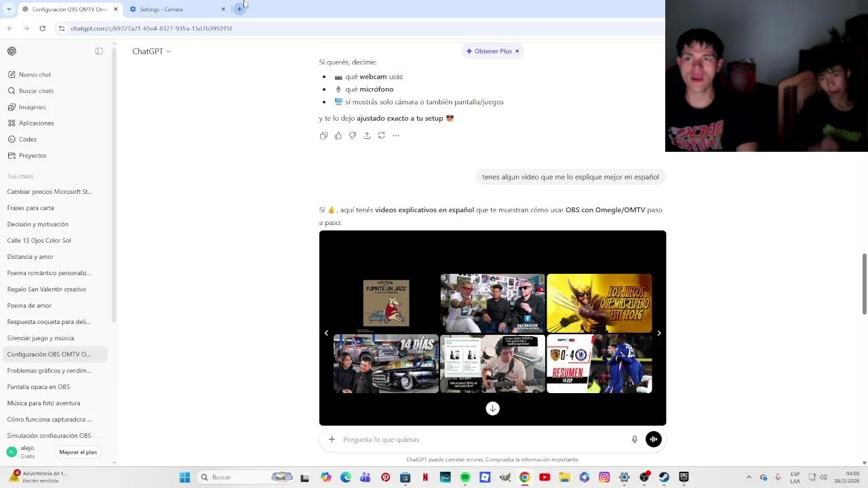
Task: Activate microphone dictation in prompt box
Action: 635,439
